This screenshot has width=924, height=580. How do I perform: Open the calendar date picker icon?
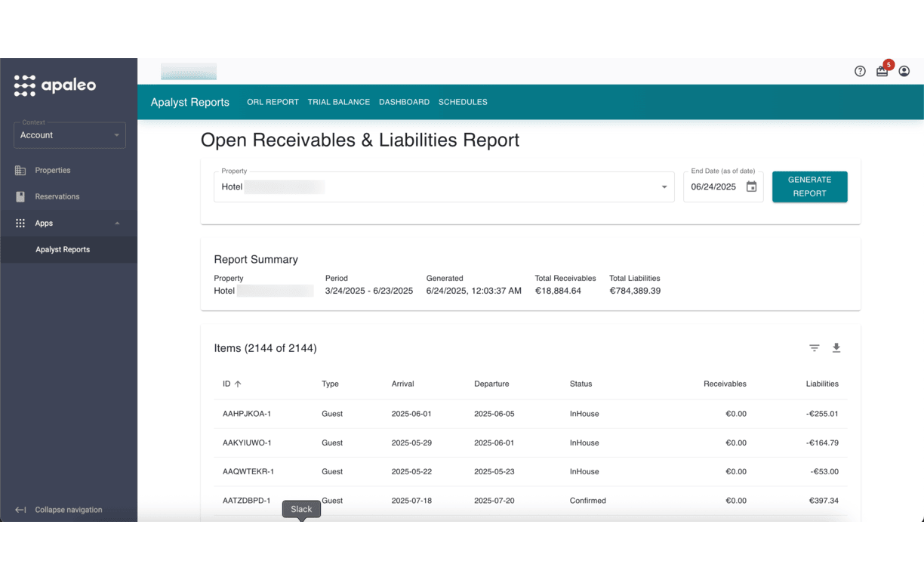click(751, 187)
